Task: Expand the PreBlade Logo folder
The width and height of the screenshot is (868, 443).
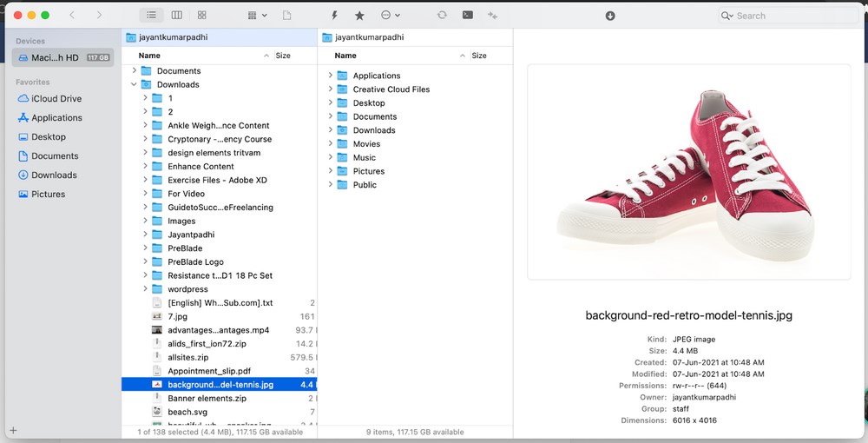Action: tap(145, 262)
